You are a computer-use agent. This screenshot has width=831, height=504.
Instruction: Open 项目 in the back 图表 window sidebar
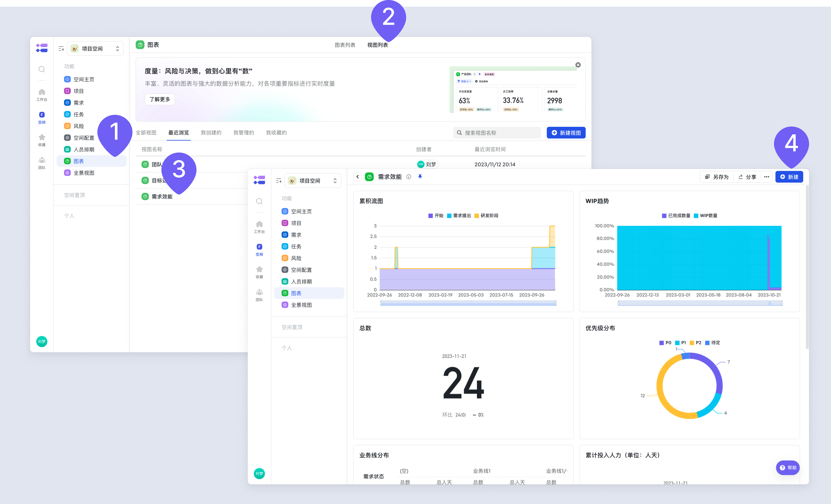pyautogui.click(x=92, y=91)
